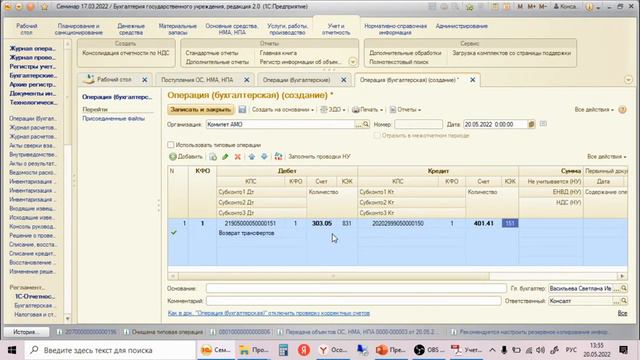Screen dimensions: 640x360
Task: Click the green pencil edit row icon
Action: (225, 157)
